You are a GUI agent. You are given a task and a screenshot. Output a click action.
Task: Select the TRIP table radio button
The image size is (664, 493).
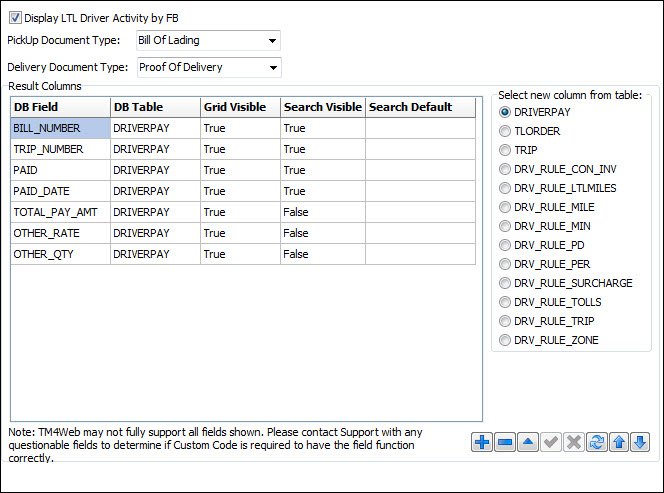[x=505, y=150]
